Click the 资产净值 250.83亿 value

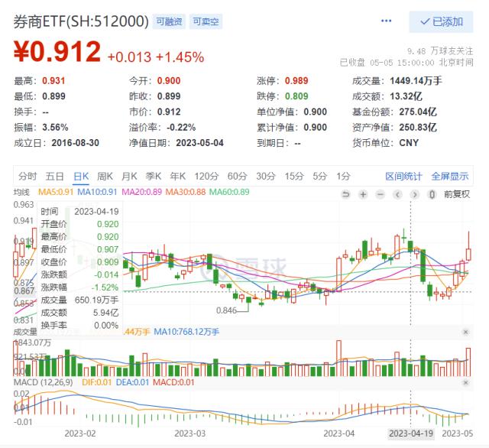(x=418, y=128)
